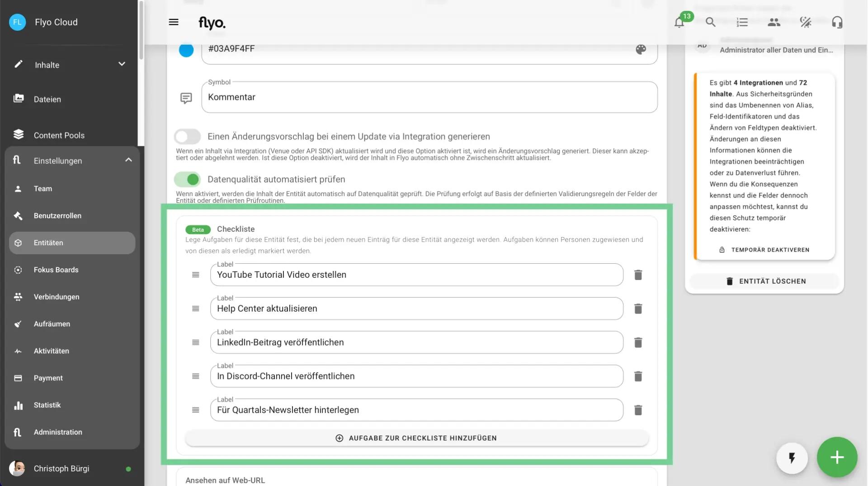Click the magic wand icon in top bar
This screenshot has height=486, width=868.
[x=806, y=22]
